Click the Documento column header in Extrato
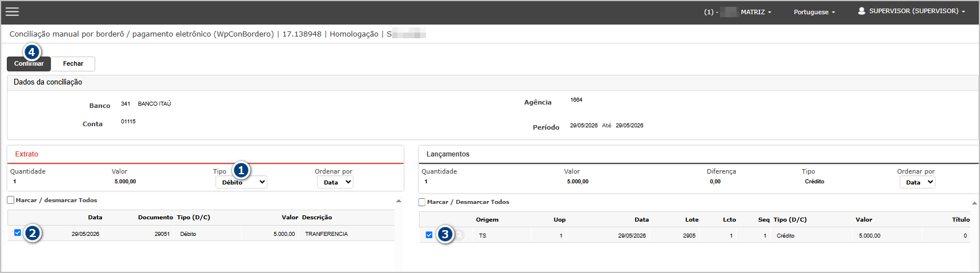This screenshot has height=273, width=980. [155, 217]
